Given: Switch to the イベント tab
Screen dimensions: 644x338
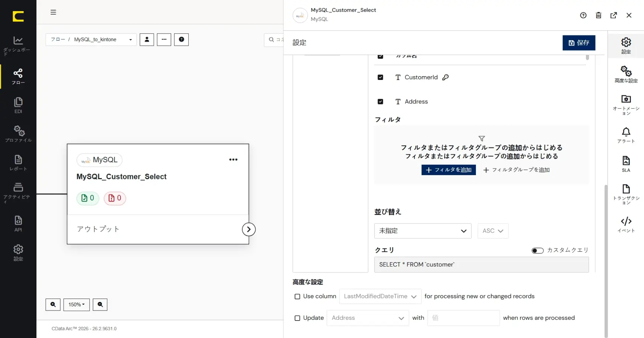Looking at the screenshot, I should (x=626, y=225).
